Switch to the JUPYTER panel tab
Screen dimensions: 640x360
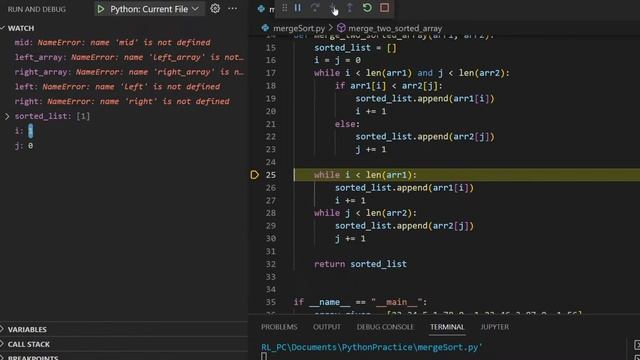495,327
